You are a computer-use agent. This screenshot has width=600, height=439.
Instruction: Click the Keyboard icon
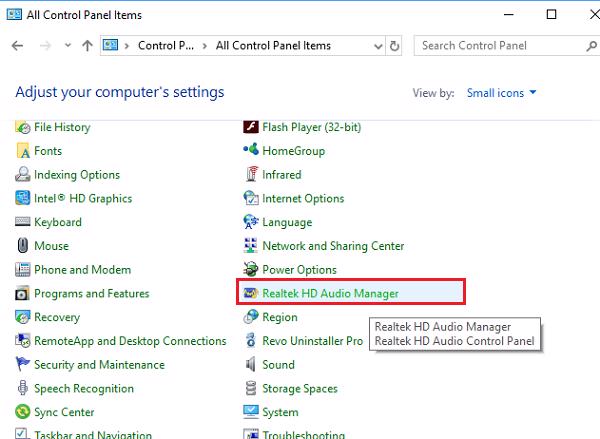(x=23, y=222)
